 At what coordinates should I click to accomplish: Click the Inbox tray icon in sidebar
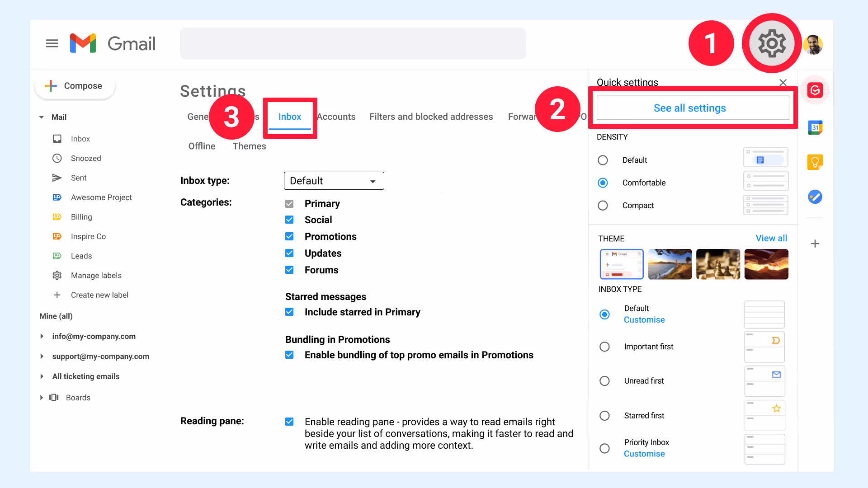tap(57, 139)
